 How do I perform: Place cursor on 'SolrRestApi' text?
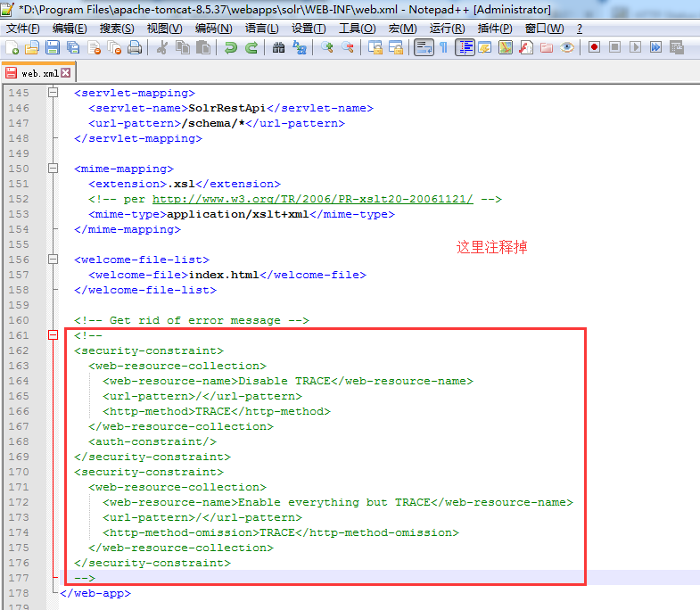227,108
